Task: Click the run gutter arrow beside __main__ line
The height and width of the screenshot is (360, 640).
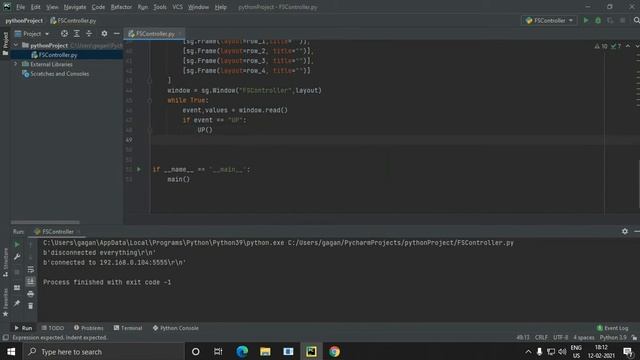Action: [x=139, y=169]
